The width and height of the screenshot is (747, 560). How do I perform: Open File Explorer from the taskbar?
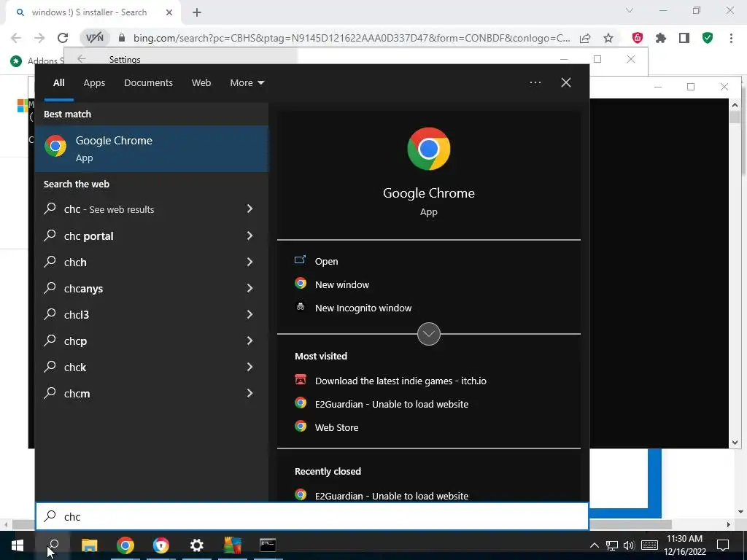[89, 545]
